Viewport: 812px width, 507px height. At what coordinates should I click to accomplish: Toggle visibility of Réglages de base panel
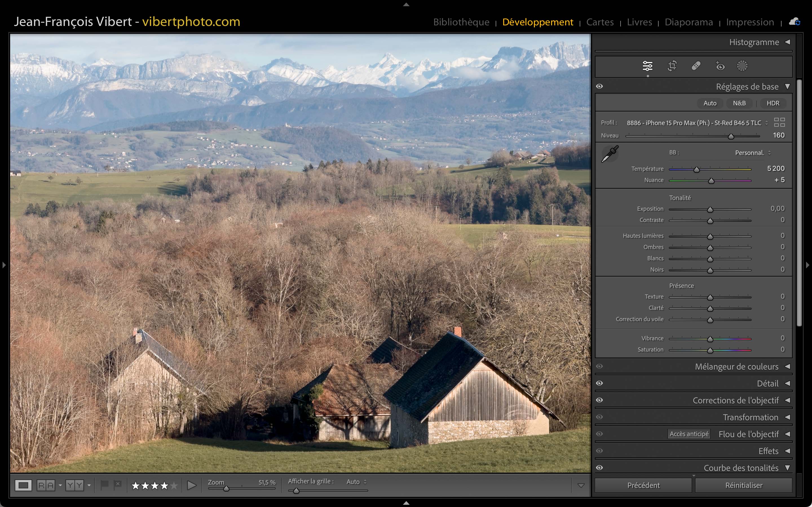[x=600, y=86]
